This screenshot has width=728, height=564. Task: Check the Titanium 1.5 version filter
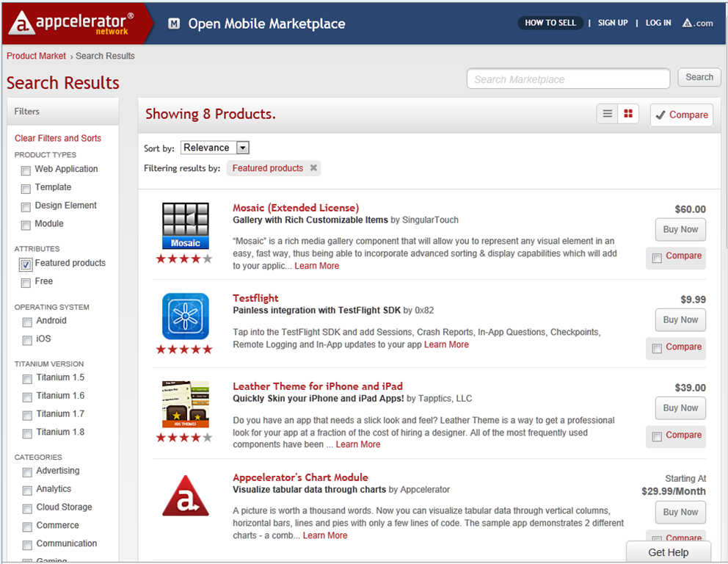(27, 379)
